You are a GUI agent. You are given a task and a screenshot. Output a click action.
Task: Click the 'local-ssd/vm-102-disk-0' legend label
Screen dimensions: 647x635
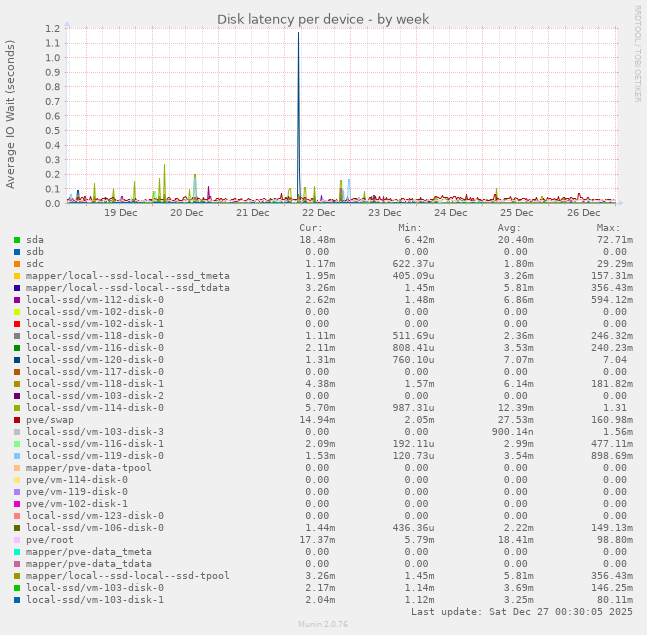coord(95,312)
